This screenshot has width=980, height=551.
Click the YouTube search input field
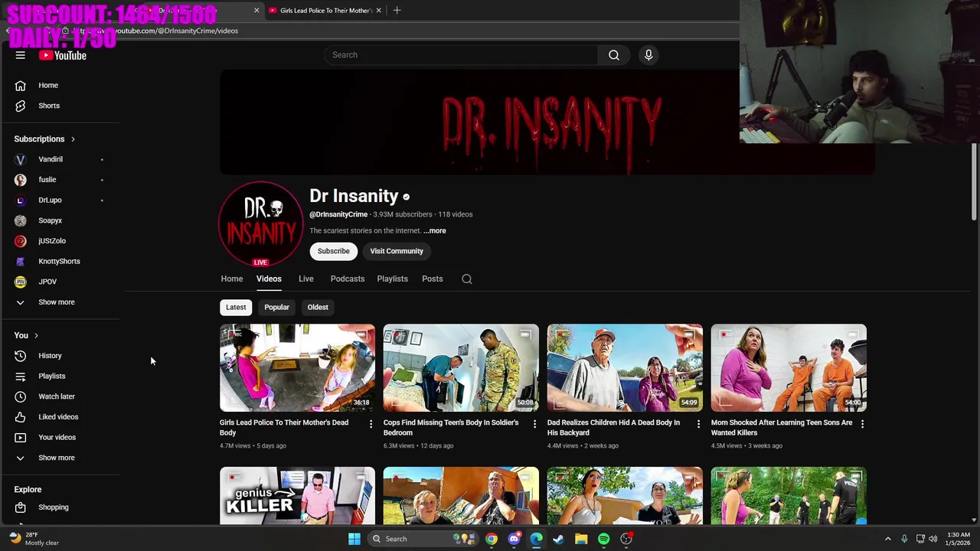(x=462, y=55)
